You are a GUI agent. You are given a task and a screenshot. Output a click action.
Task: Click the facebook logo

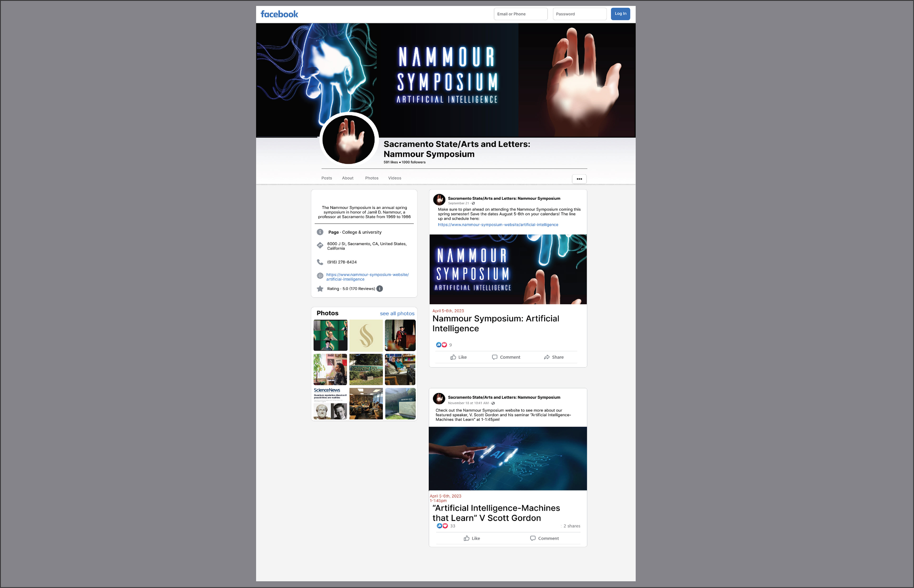click(x=279, y=14)
